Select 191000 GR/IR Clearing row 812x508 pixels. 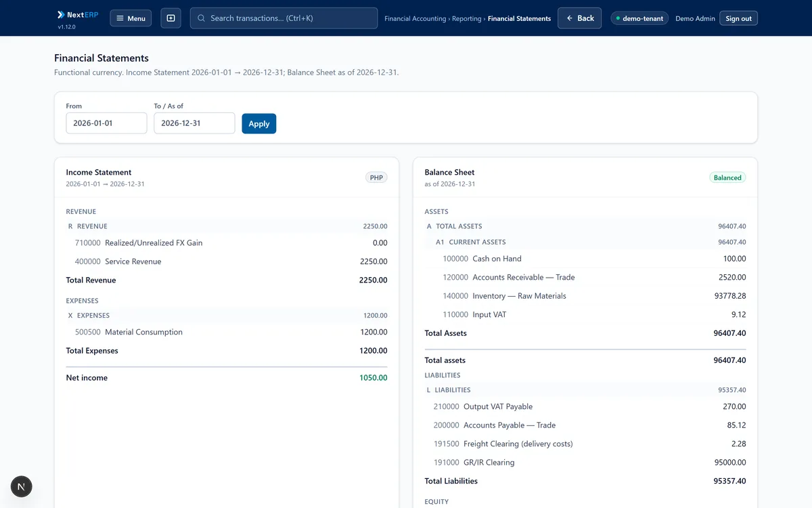(585, 463)
